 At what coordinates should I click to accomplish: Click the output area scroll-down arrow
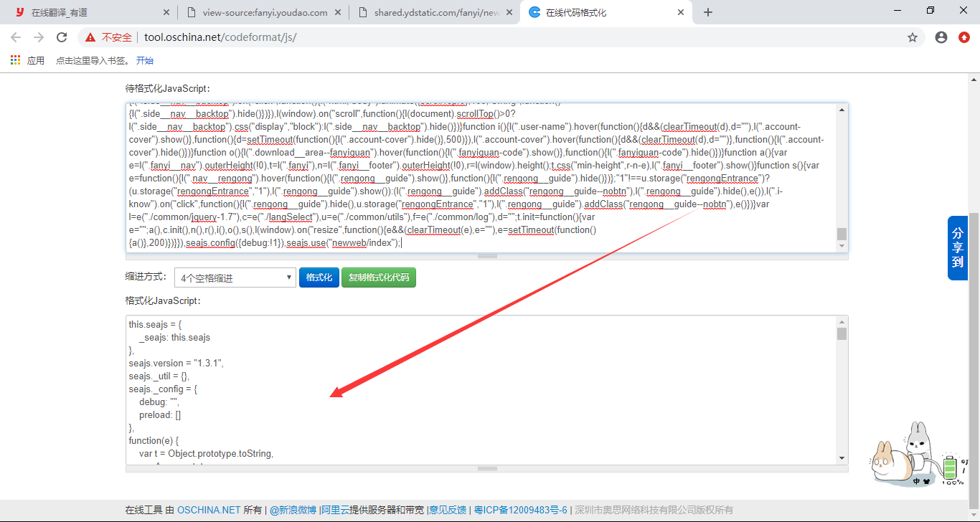(x=842, y=458)
